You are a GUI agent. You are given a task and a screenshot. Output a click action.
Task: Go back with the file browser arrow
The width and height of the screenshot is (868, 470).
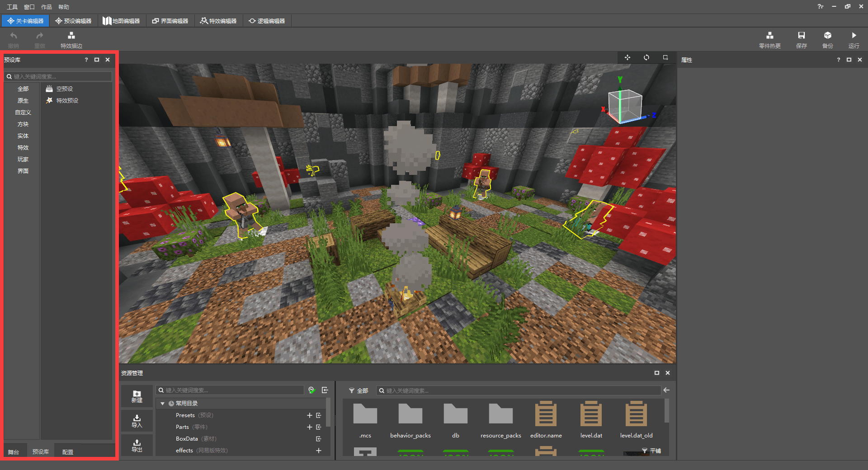pos(666,390)
